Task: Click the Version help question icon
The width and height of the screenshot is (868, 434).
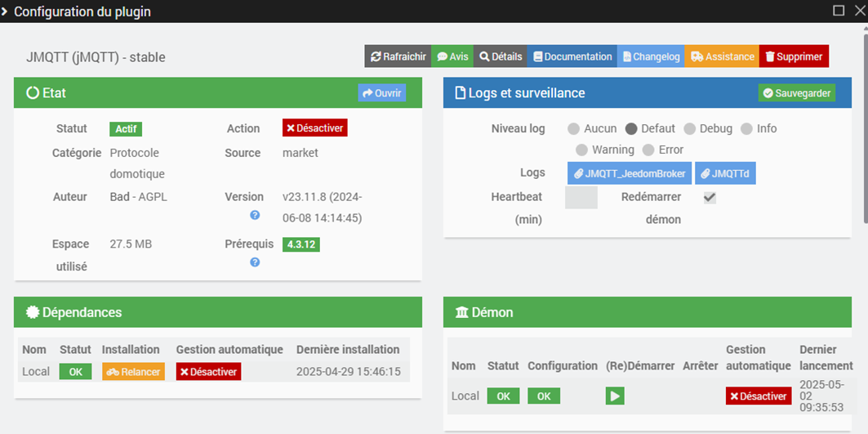Action: [255, 215]
